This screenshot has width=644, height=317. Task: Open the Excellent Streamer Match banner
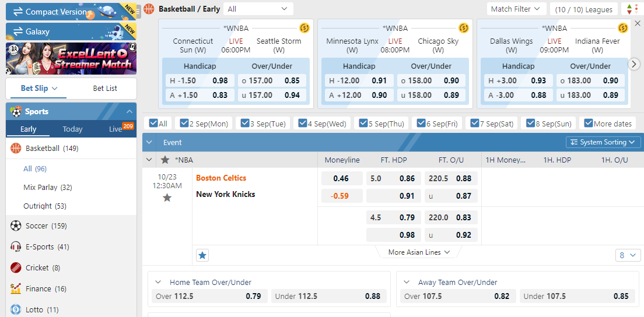(x=71, y=59)
